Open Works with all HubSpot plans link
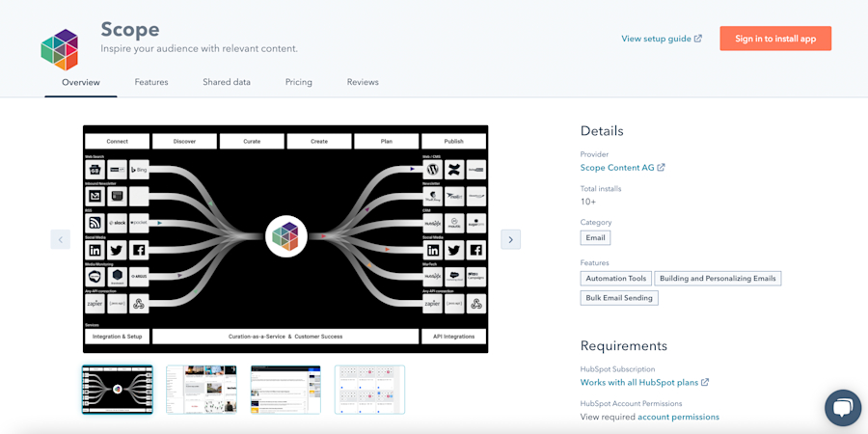 pyautogui.click(x=644, y=382)
